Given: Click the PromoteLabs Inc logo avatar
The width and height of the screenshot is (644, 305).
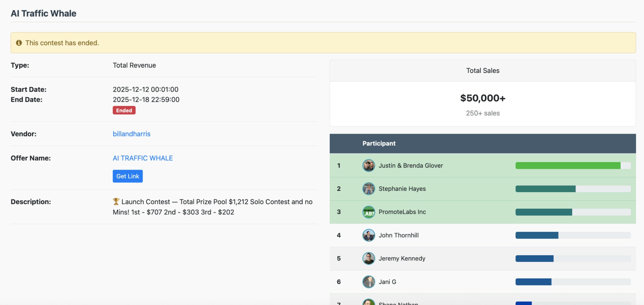Looking at the screenshot, I should click(369, 212).
